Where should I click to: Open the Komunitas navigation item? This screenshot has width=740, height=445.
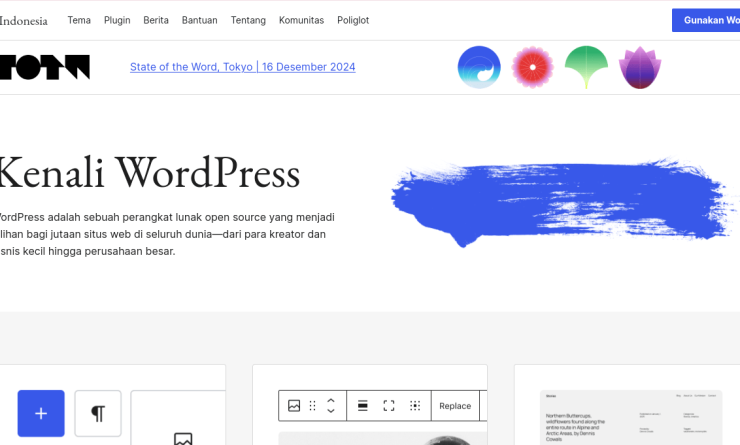point(301,20)
